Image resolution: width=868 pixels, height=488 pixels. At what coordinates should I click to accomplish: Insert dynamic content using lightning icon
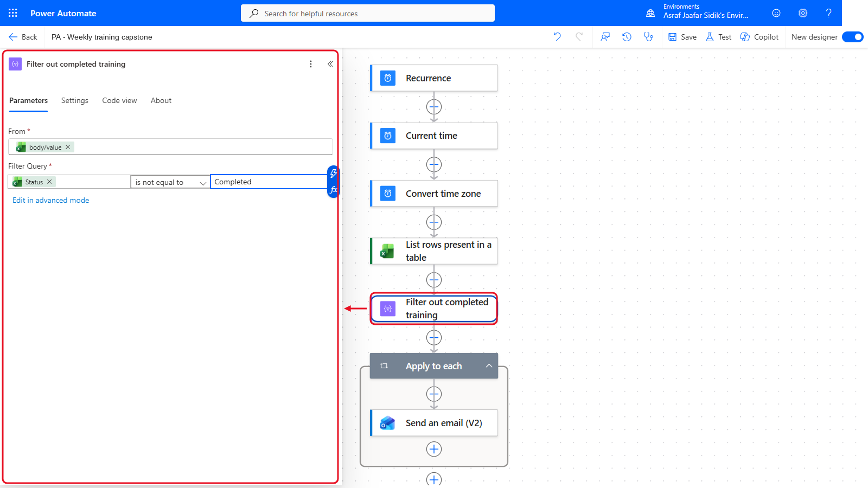[x=333, y=174]
